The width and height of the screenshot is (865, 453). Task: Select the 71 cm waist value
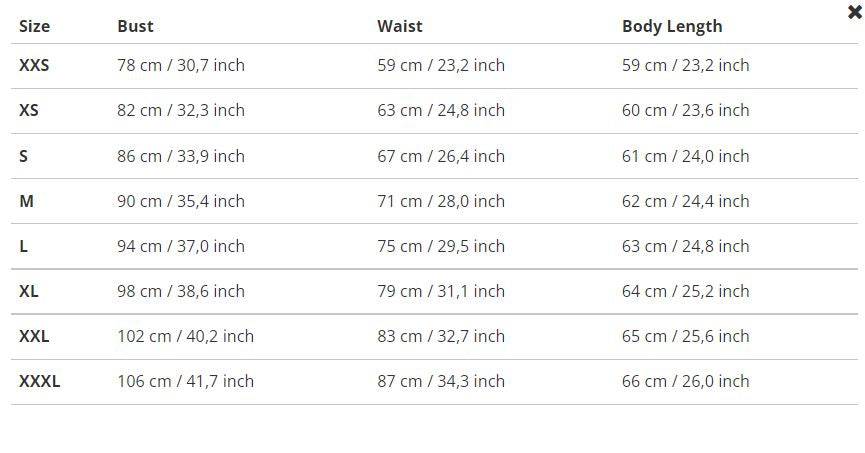(440, 201)
